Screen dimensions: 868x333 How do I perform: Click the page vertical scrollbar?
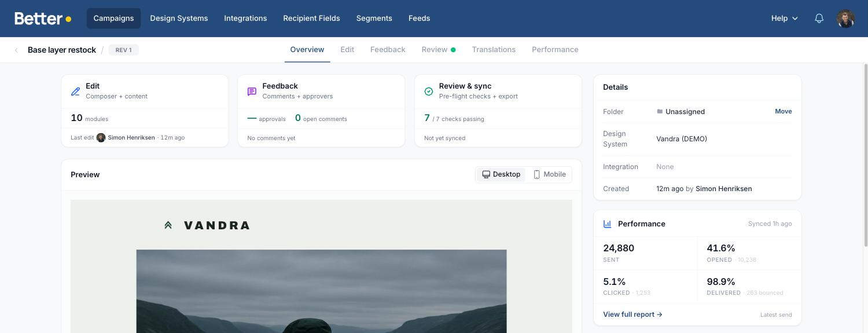[865, 156]
